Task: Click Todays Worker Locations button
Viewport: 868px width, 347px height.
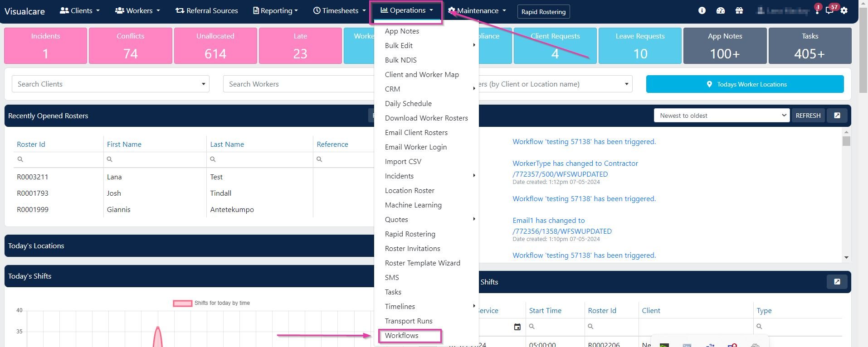Action: (x=745, y=84)
